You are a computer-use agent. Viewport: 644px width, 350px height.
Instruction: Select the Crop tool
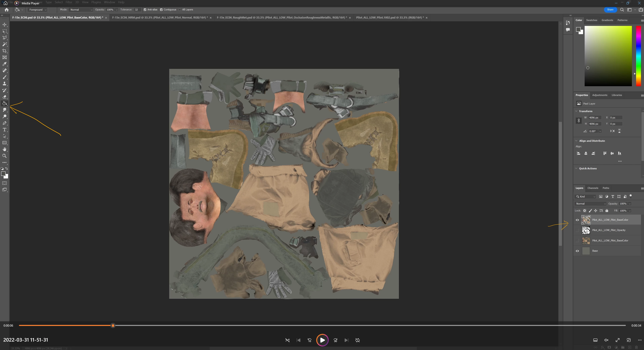point(5,51)
